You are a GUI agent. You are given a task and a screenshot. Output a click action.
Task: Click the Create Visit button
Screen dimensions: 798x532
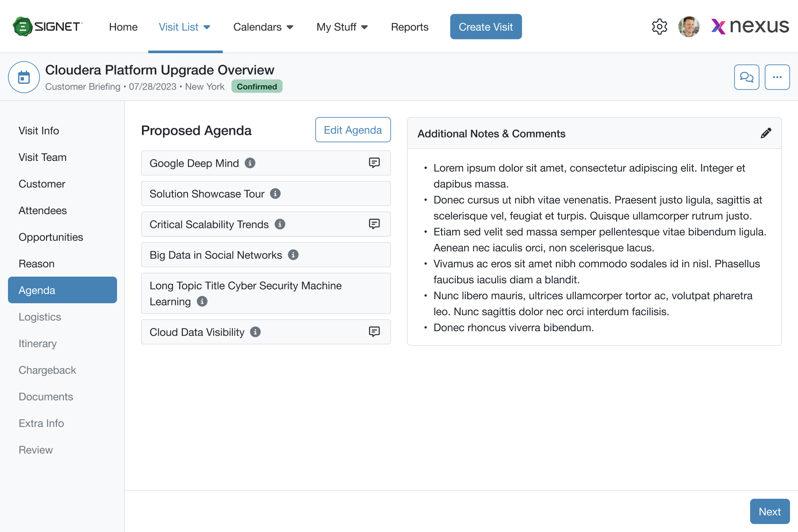click(486, 27)
